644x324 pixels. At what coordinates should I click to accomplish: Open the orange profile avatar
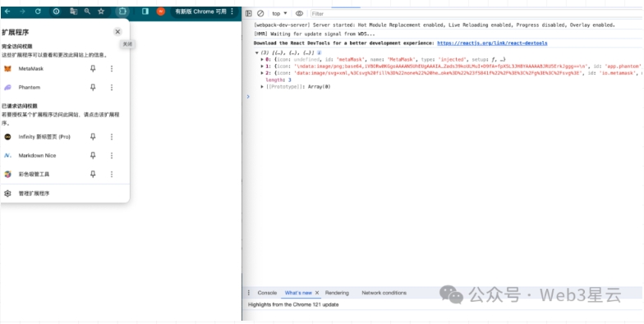[161, 11]
